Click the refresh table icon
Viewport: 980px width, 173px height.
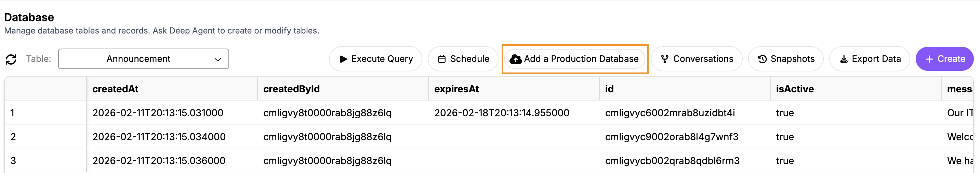11,59
